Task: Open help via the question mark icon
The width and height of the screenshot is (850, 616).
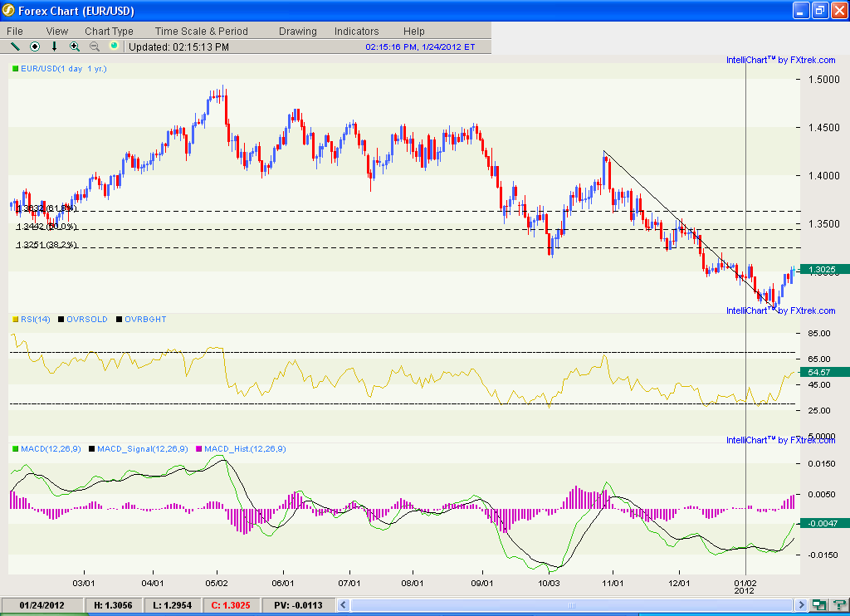Action: tap(840, 604)
